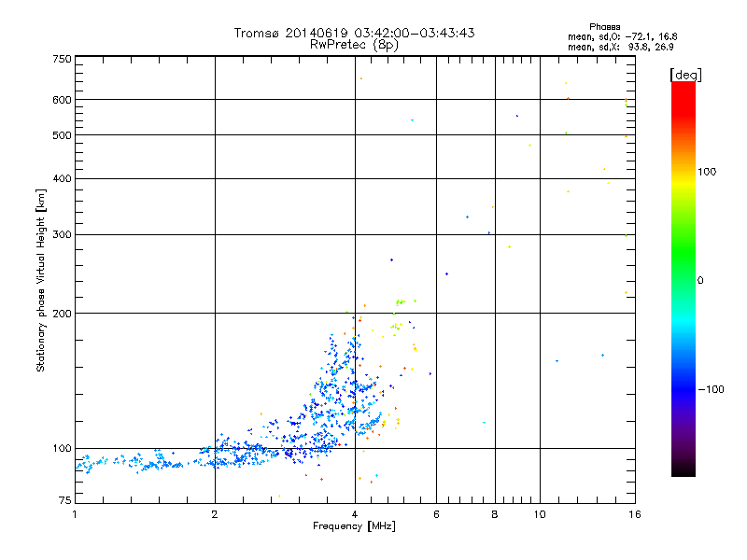
Task: Select the 'mean, sd,O: -72.1, 16.8' line
Action: [622, 36]
